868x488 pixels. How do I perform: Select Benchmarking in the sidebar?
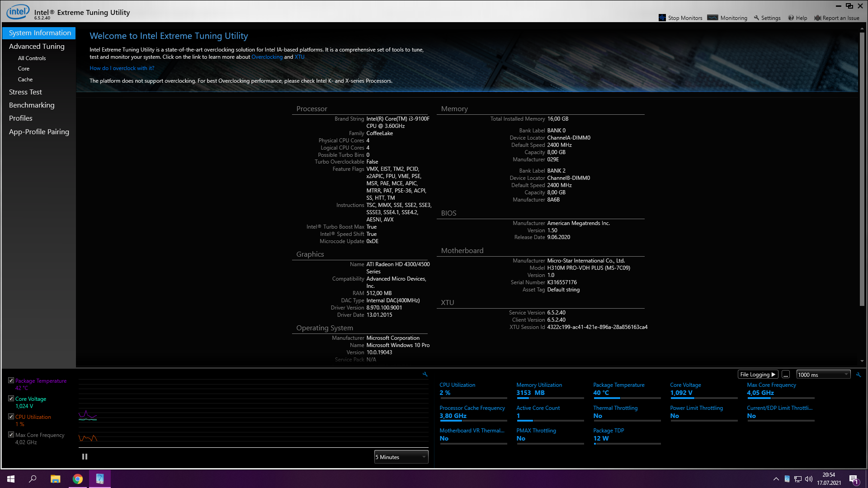(x=32, y=105)
